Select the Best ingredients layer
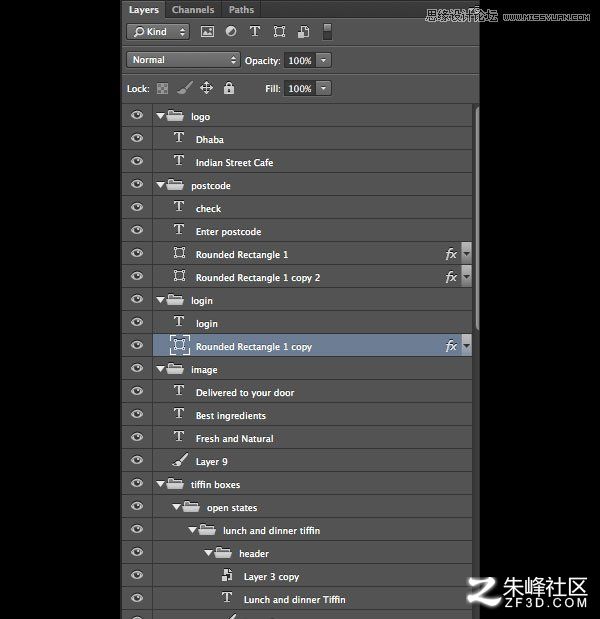The image size is (600, 619). pos(312,414)
